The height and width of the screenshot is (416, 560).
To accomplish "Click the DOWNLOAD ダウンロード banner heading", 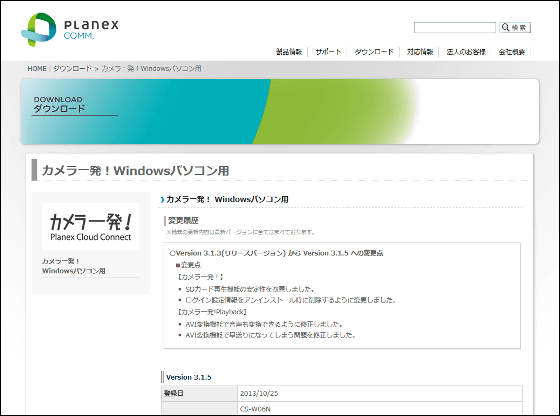I will 59,104.
